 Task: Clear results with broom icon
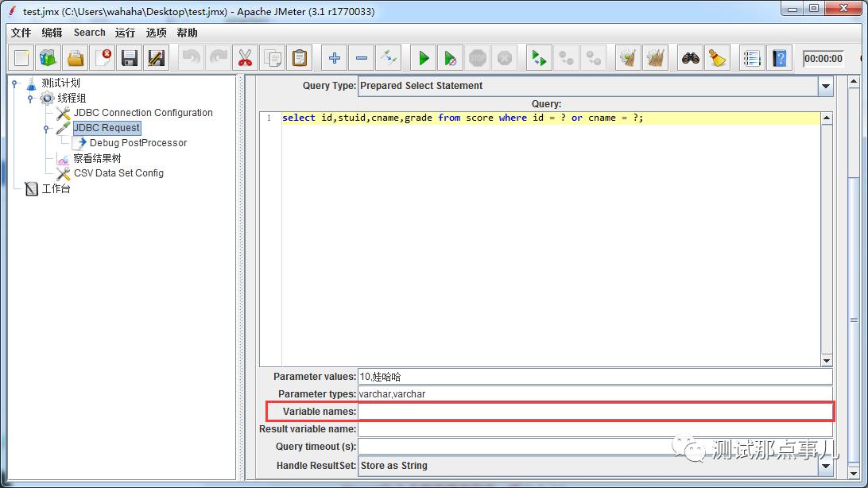point(628,58)
